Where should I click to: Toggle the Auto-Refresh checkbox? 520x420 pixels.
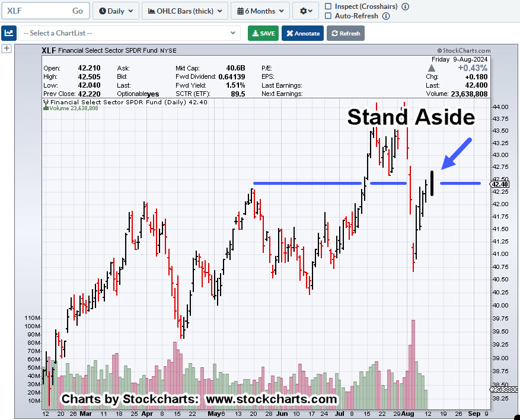tap(328, 16)
